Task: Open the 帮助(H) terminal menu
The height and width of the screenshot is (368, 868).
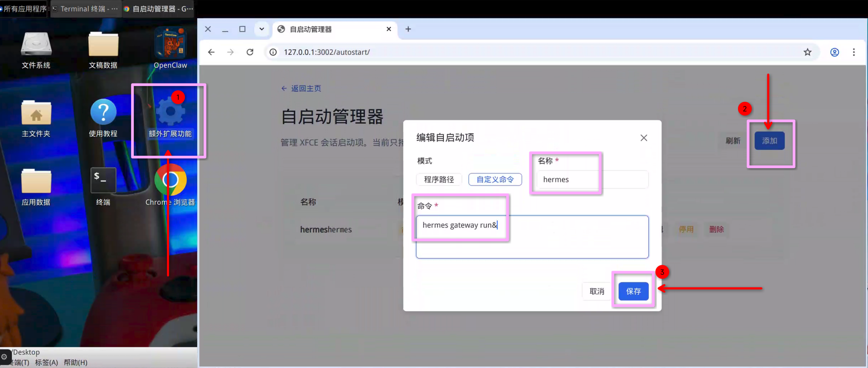Action: click(75, 362)
